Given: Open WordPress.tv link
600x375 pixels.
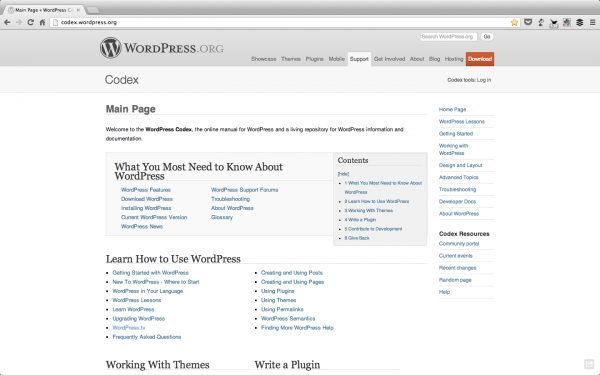Looking at the screenshot, I should pos(129,328).
